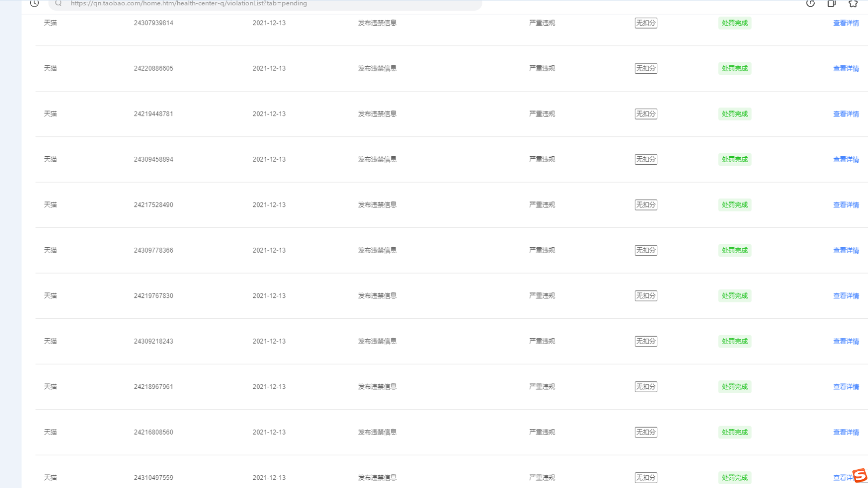Open 查看详情 for record 24218967961
Viewport: 868px width, 488px height.
pyautogui.click(x=846, y=387)
